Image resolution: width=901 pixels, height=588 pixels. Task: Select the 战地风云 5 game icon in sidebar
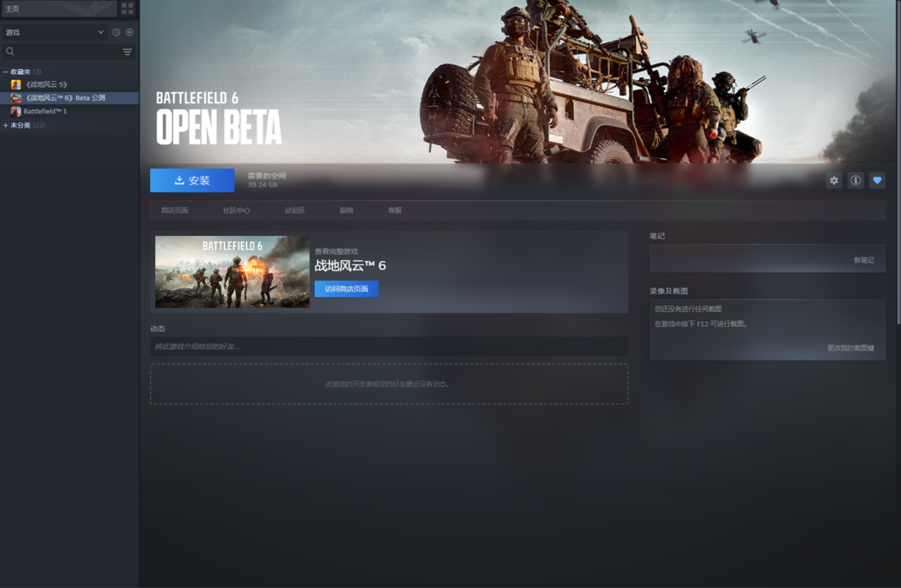(16, 84)
